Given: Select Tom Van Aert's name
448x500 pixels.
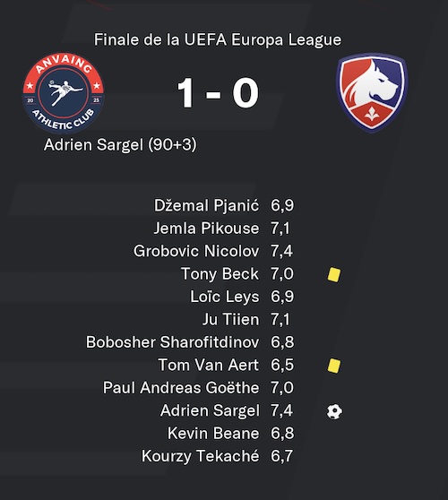Looking at the screenshot, I should coord(209,365).
